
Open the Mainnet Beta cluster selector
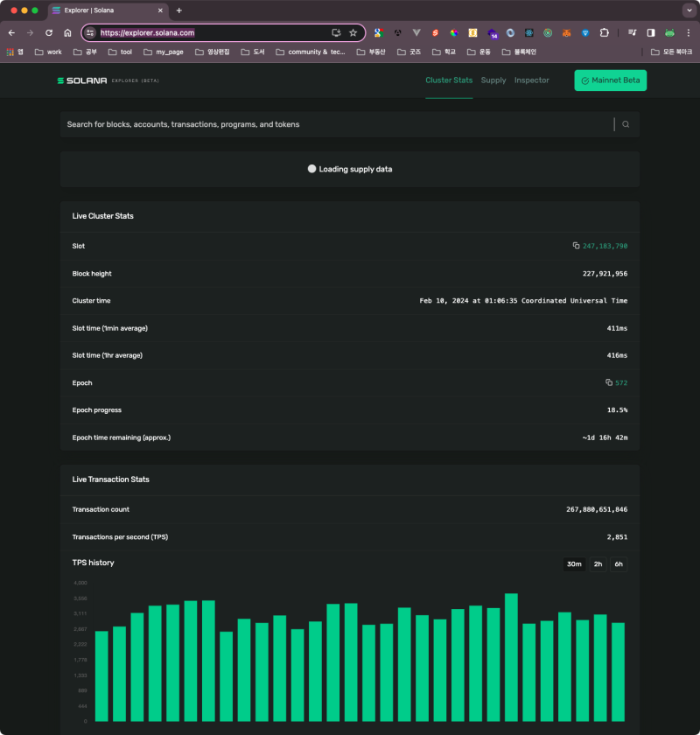pos(610,80)
